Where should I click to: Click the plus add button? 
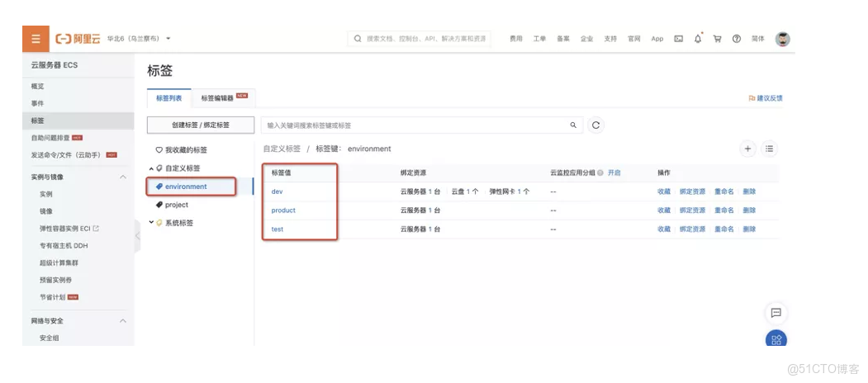point(748,149)
